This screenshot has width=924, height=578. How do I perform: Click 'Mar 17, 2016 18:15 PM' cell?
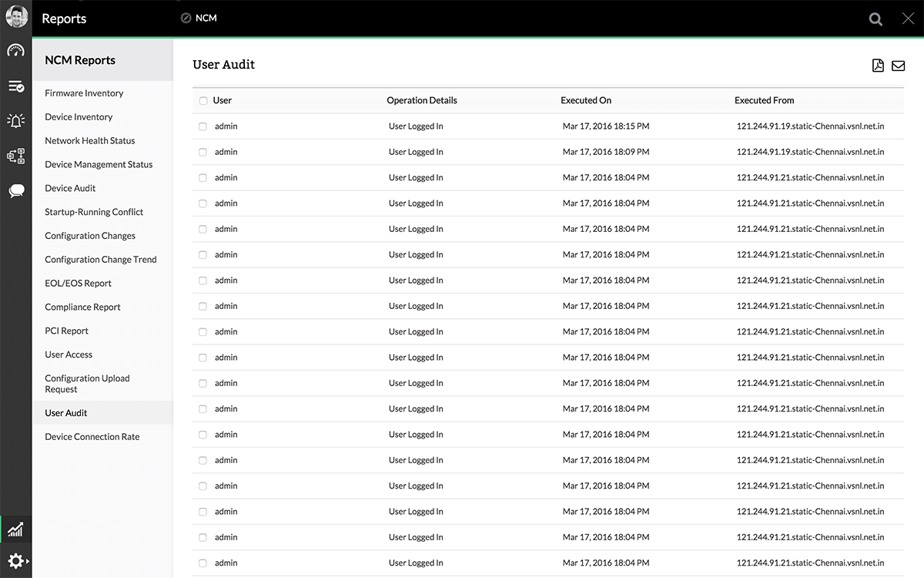pos(606,126)
